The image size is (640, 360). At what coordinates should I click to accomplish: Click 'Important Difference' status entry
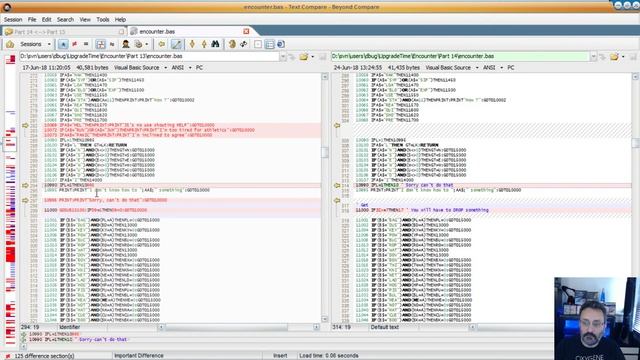pyautogui.click(x=139, y=356)
